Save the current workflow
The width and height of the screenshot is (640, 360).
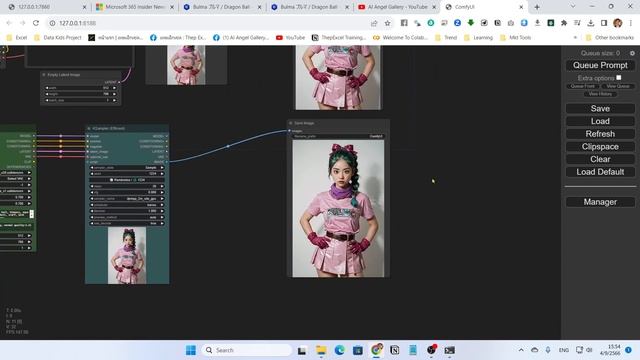pyautogui.click(x=600, y=109)
